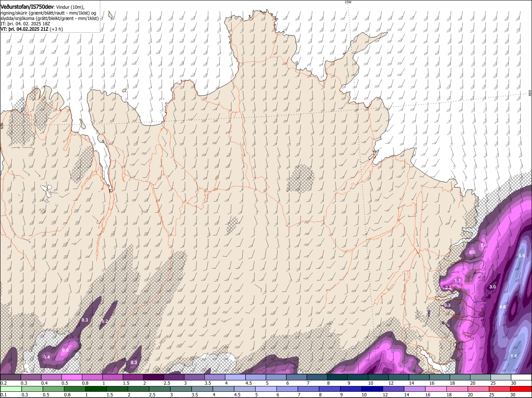Screen dimensions: 532x398
Task: Select upper legend swatch starting at 14
Action: coord(420,377)
